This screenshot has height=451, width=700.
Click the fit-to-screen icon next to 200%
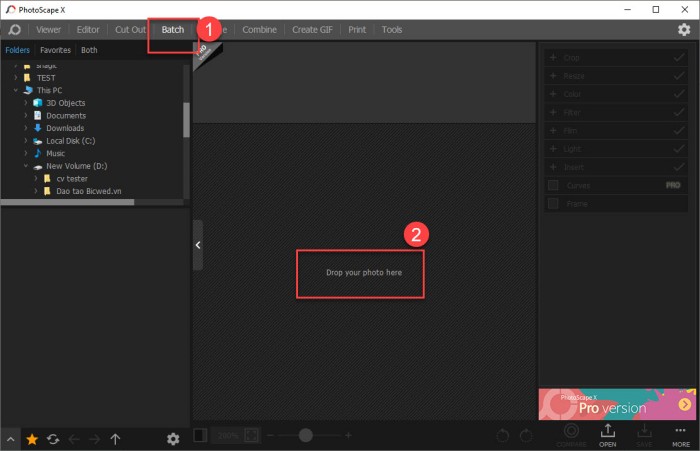251,435
